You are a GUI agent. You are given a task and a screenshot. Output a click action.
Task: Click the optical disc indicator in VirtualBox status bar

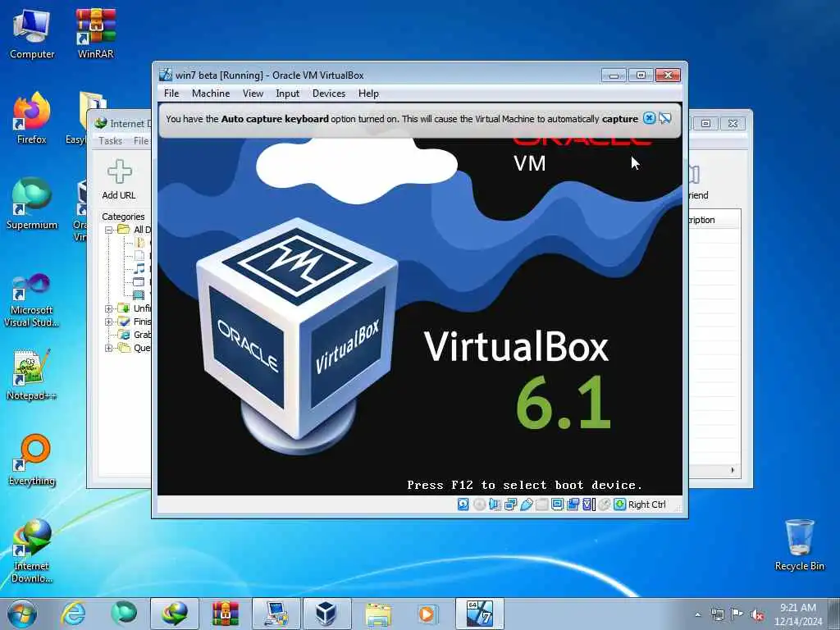[x=479, y=504]
